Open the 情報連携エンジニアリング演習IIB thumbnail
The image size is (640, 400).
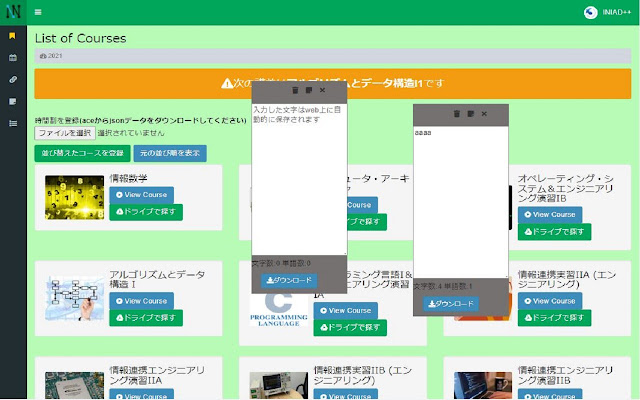pos(483,385)
